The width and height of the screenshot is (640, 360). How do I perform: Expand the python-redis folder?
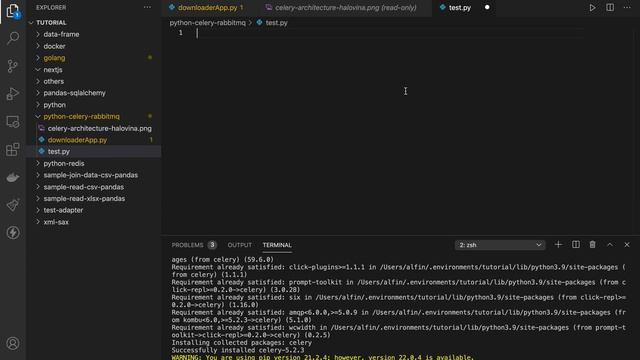click(64, 163)
